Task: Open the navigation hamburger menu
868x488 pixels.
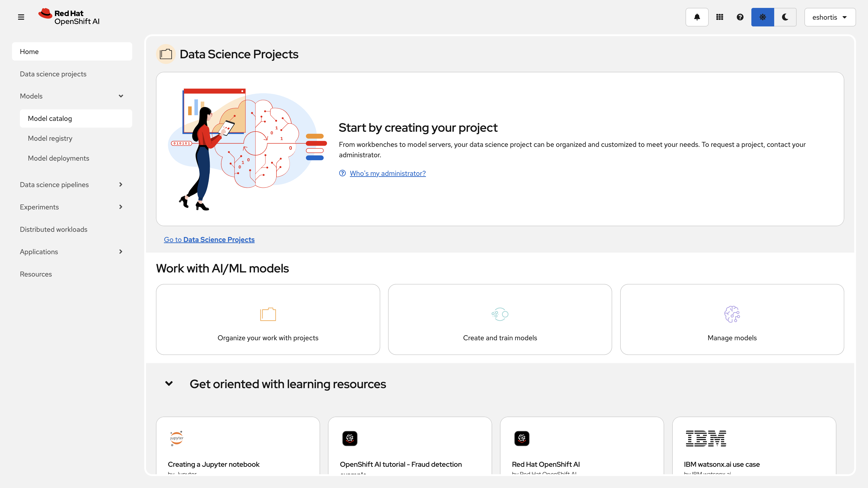Action: point(21,17)
